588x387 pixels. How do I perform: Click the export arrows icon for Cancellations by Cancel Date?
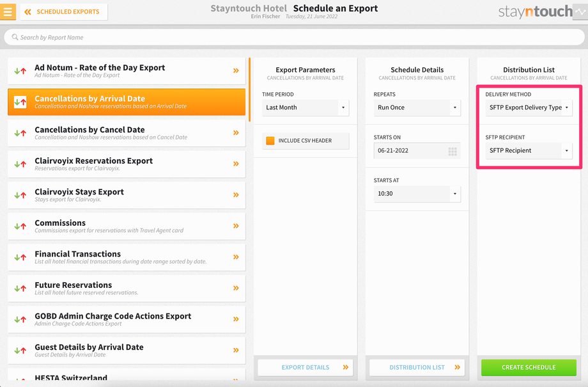click(20, 133)
